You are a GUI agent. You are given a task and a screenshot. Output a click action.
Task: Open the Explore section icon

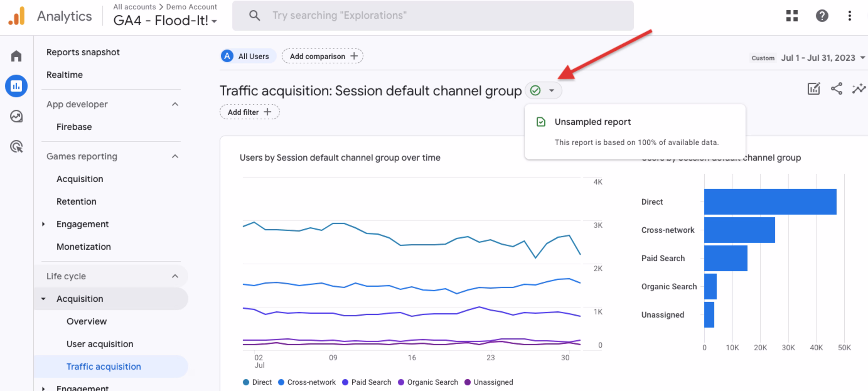pyautogui.click(x=16, y=116)
